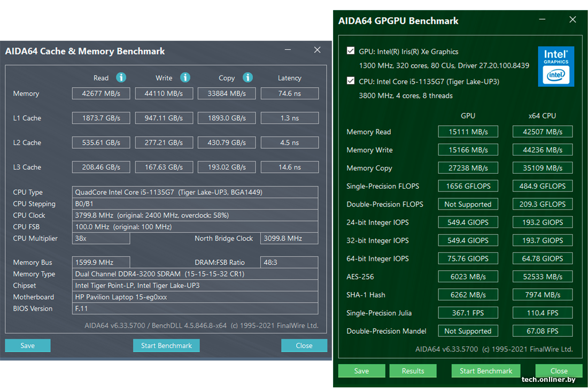Image resolution: width=588 pixels, height=392 pixels.
Task: Click the Copy column info icon
Action: point(247,78)
